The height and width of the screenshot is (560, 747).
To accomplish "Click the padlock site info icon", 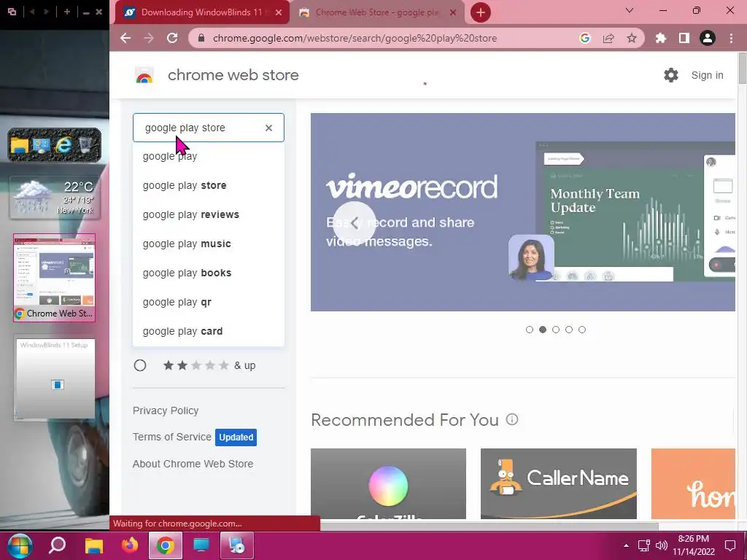I will 201,38.
